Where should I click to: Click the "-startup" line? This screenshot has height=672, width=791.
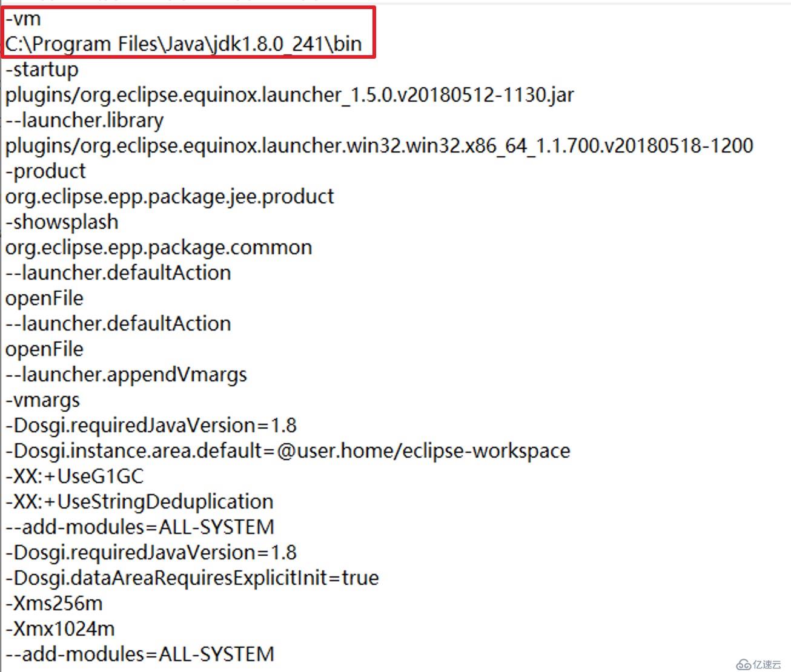[42, 70]
